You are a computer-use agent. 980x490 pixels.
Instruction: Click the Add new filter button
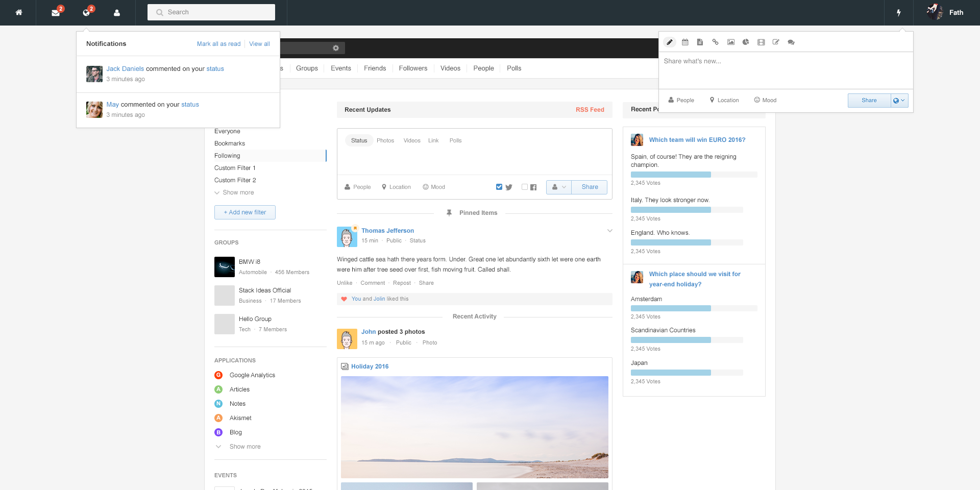pyautogui.click(x=245, y=212)
